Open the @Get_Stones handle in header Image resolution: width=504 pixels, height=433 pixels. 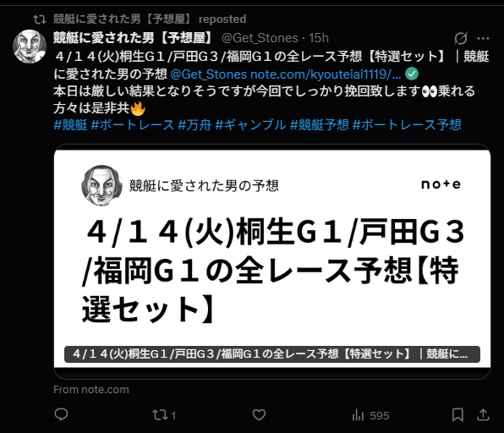(x=260, y=38)
